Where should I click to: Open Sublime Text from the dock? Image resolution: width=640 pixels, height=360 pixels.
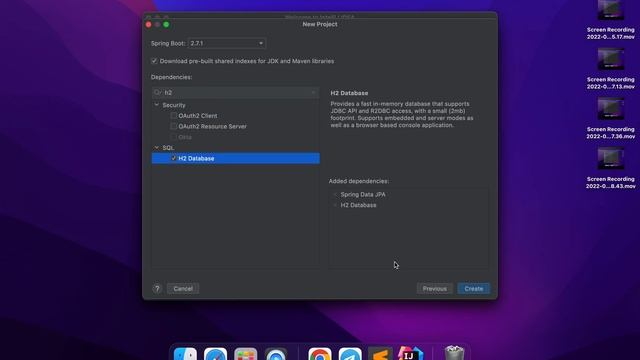pos(380,353)
